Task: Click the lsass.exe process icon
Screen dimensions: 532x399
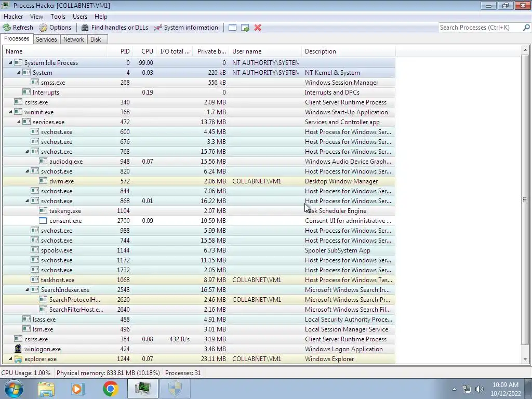Action: coord(26,319)
